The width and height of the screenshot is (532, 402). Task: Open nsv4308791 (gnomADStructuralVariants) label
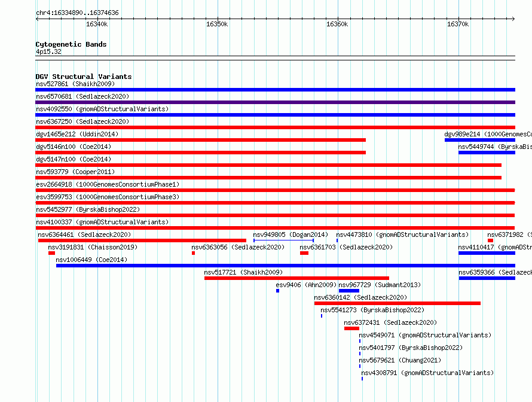click(427, 373)
